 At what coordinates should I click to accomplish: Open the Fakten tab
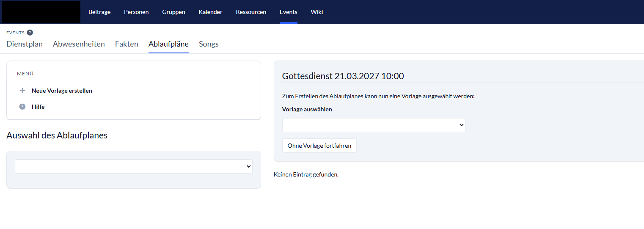coord(127,44)
